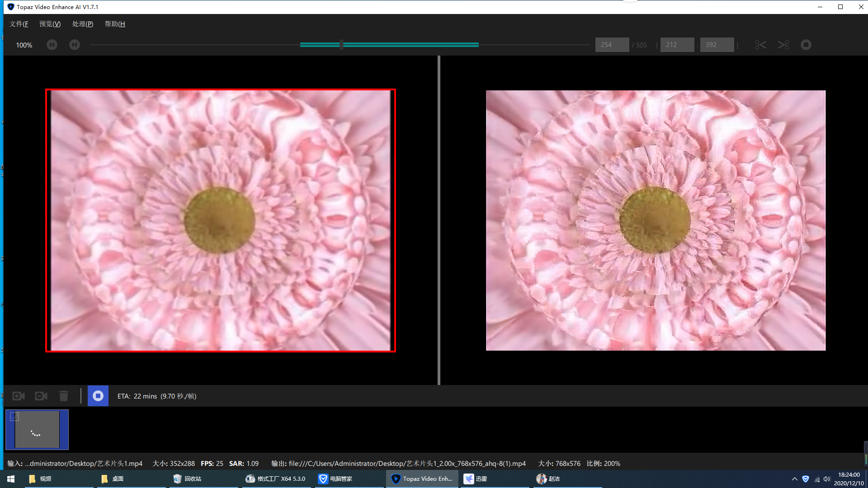This screenshot has height=488, width=868.
Task: Open the 处理 (Process) menu
Action: point(83,24)
